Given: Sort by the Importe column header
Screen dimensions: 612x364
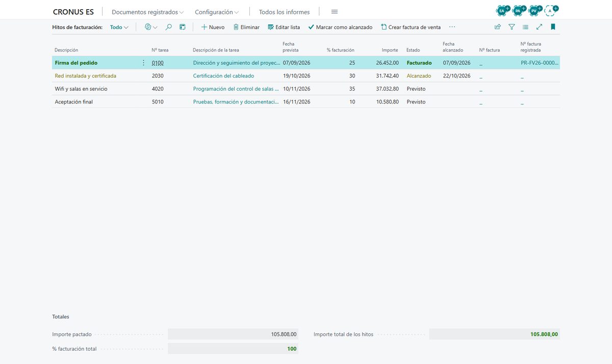Looking at the screenshot, I should pos(390,50).
